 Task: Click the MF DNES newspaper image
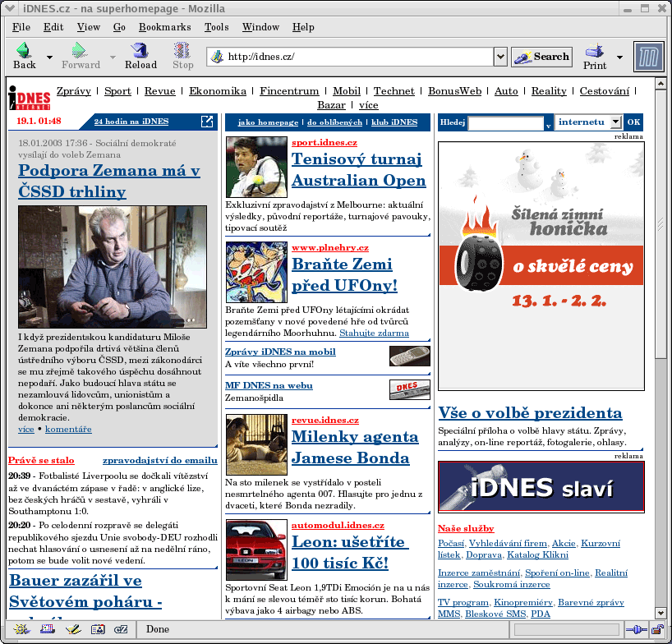409,389
